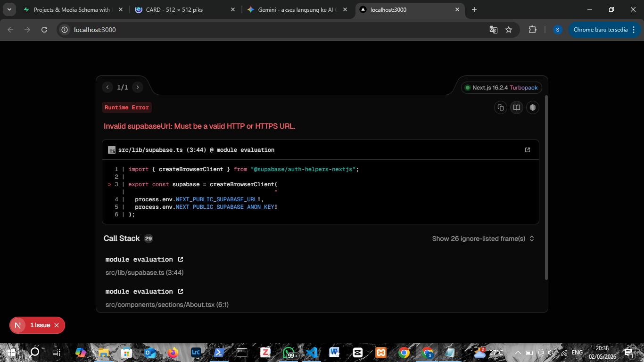
Task: Click the src/lib/supabase.ts (3:44) call stack path
Action: (x=144, y=272)
